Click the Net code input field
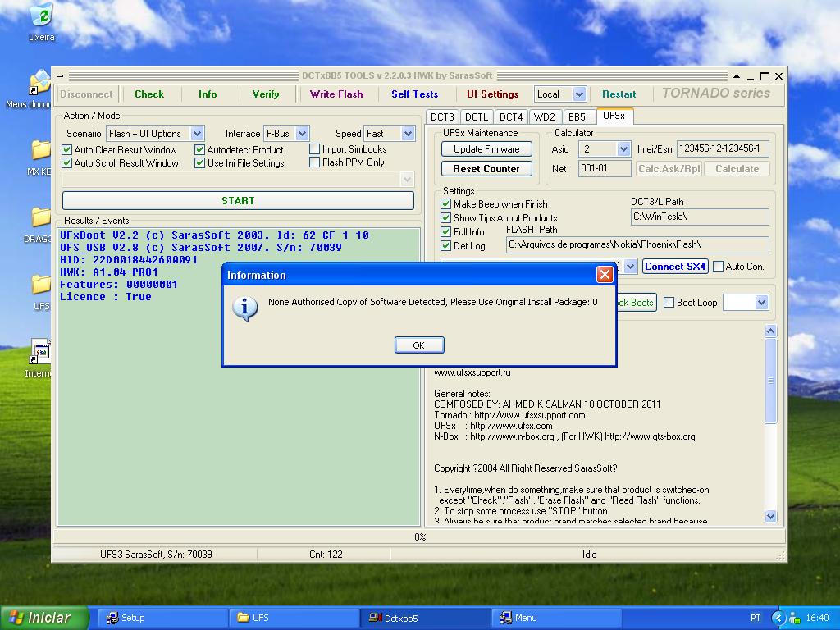Screen dimensions: 840x630 pyautogui.click(x=605, y=168)
